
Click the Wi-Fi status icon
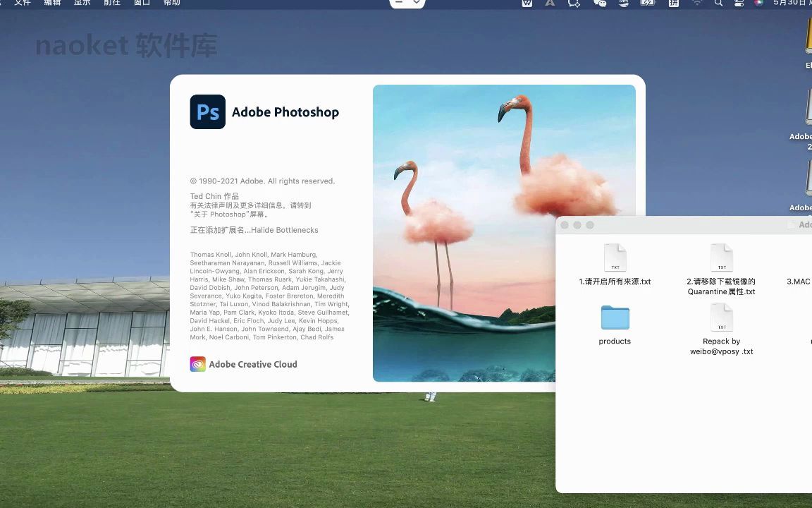point(697,3)
